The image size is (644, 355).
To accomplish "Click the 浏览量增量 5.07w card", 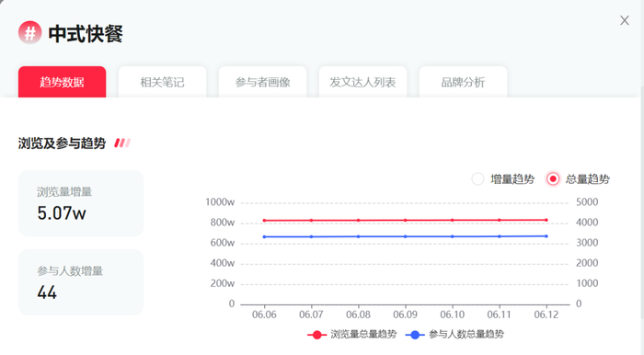I will coord(81,203).
